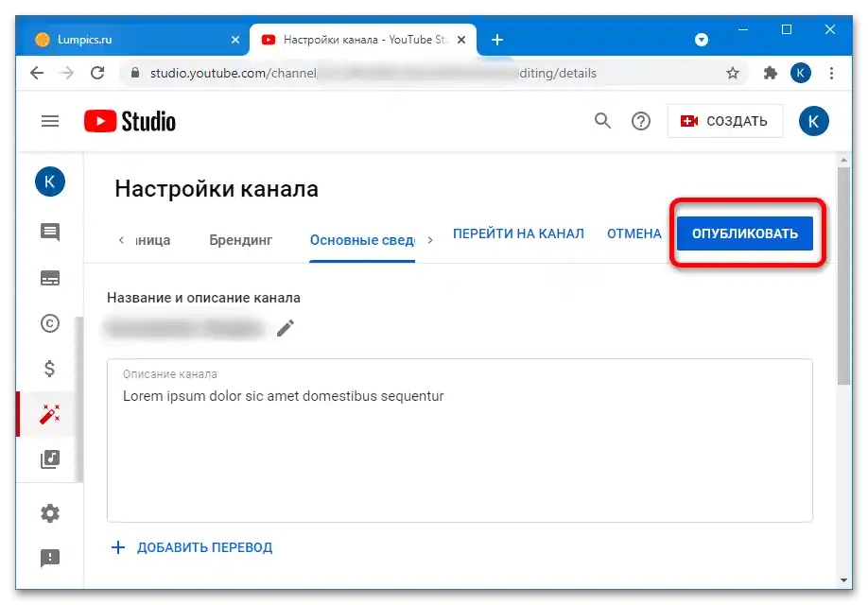868x605 pixels.
Task: Click the scrollbar down arrow
Action: [843, 580]
